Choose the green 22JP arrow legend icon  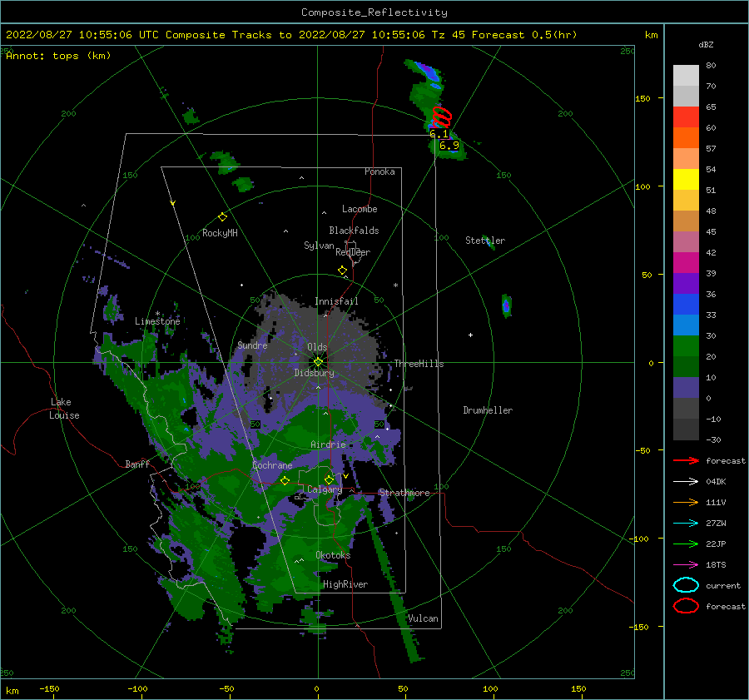tap(686, 544)
